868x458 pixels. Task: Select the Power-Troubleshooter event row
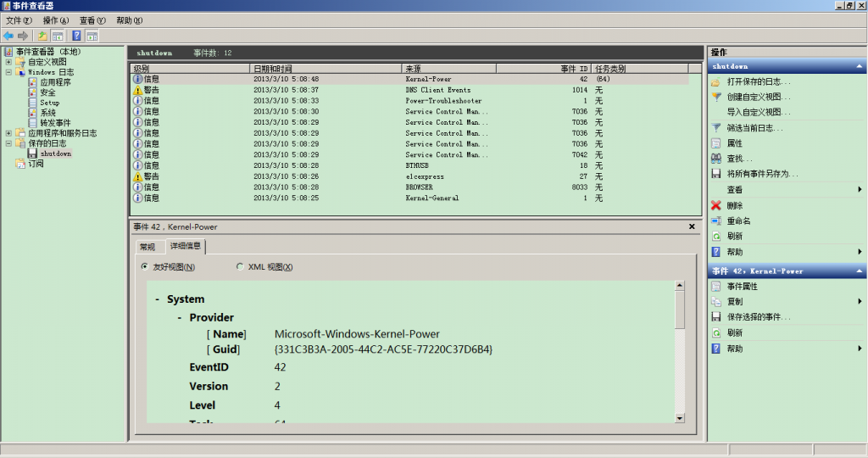click(x=409, y=101)
